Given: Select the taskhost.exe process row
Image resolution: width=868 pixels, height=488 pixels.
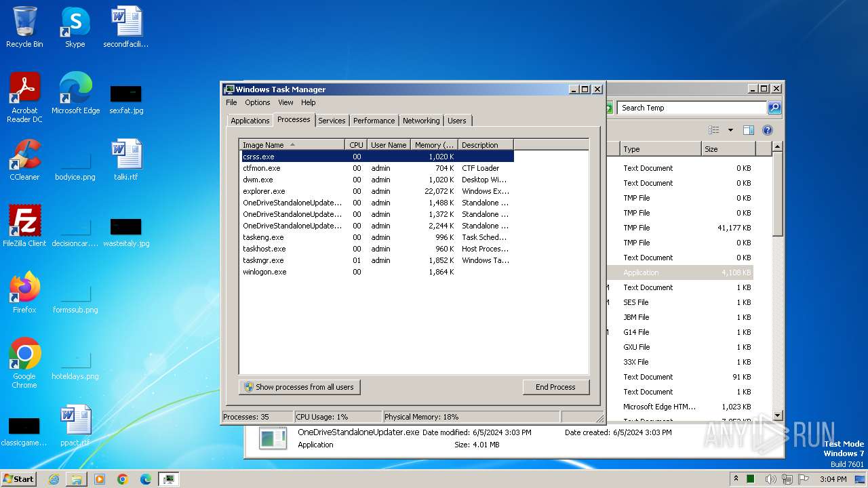Looking at the screenshot, I should [x=376, y=249].
